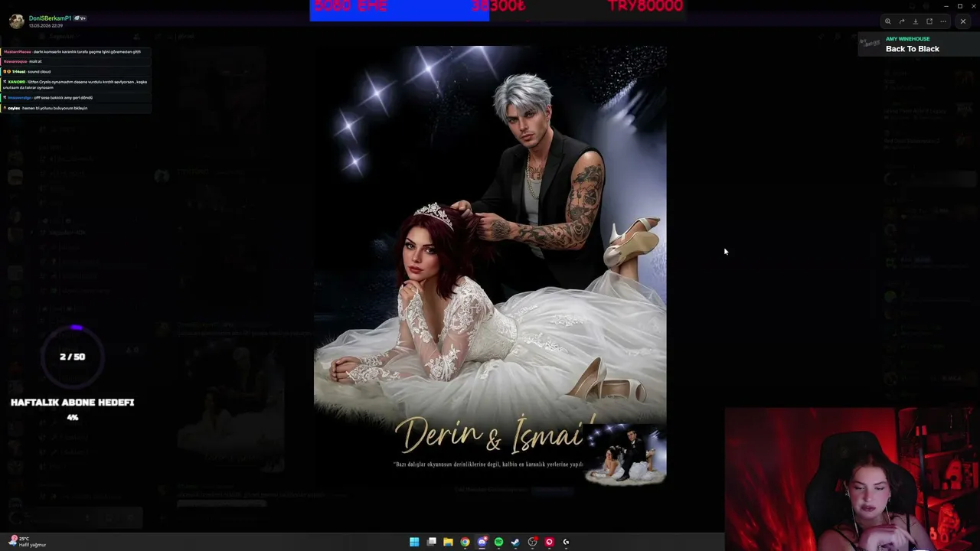Click the chat message saying 'sound cloud'
The width and height of the screenshot is (980, 551).
click(x=77, y=72)
